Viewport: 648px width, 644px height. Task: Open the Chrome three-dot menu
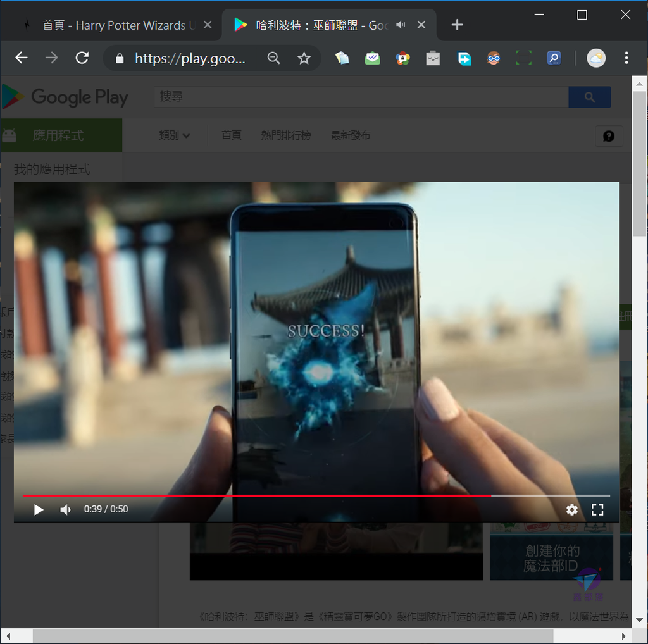[x=626, y=58]
